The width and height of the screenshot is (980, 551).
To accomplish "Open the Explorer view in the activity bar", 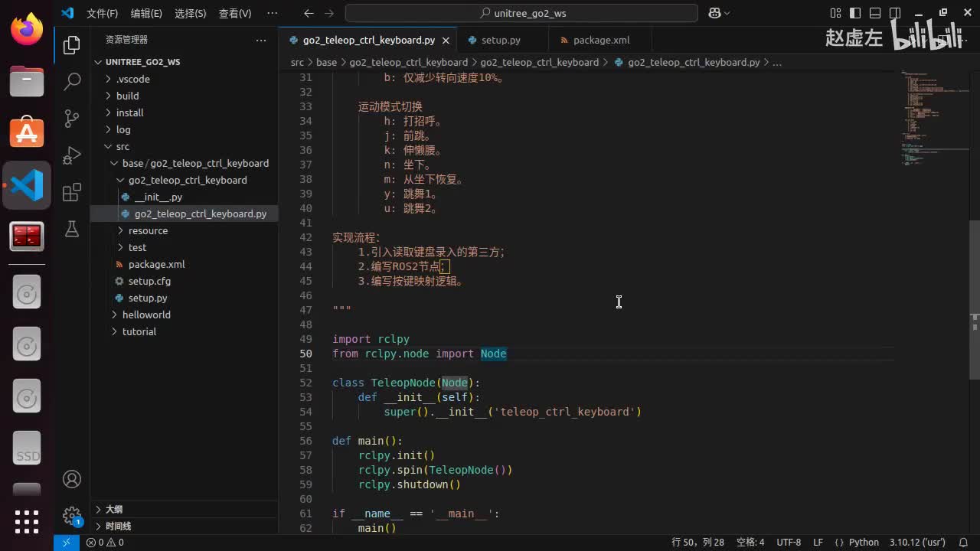I will [72, 45].
